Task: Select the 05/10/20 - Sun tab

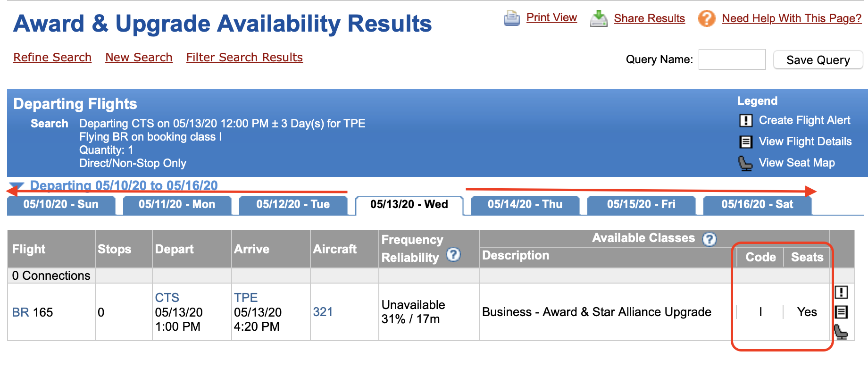Action: tap(61, 205)
